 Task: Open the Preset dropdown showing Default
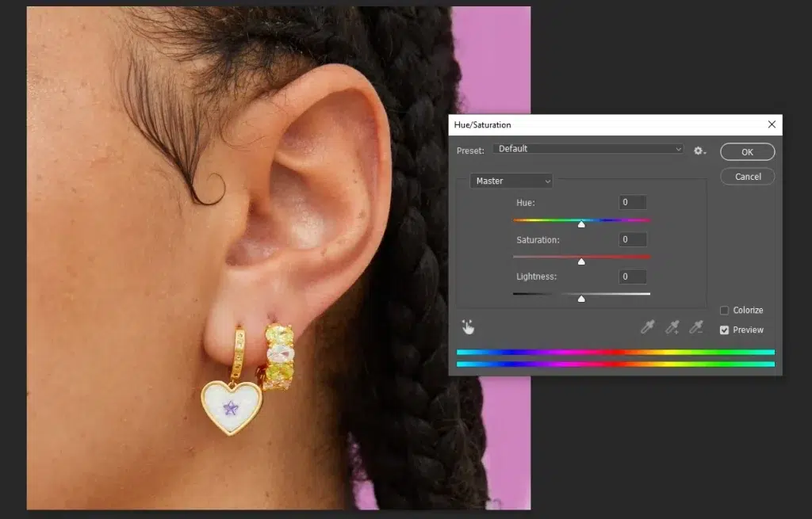point(588,149)
